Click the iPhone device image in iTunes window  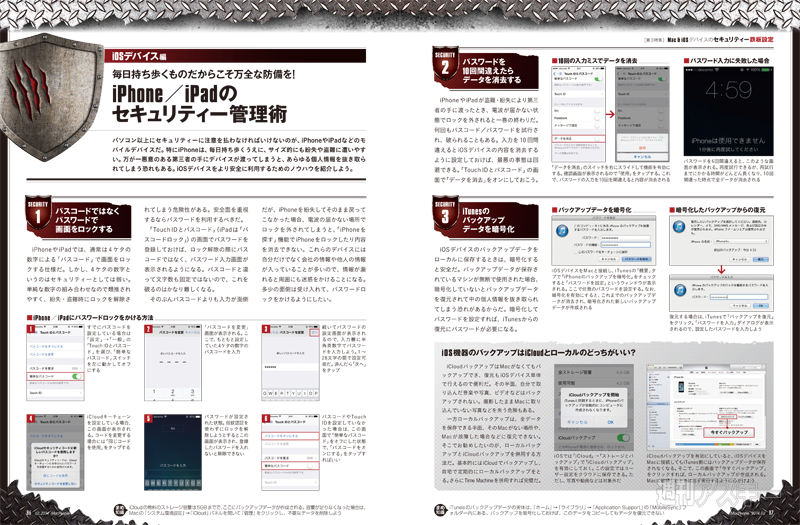pyautogui.click(x=680, y=387)
